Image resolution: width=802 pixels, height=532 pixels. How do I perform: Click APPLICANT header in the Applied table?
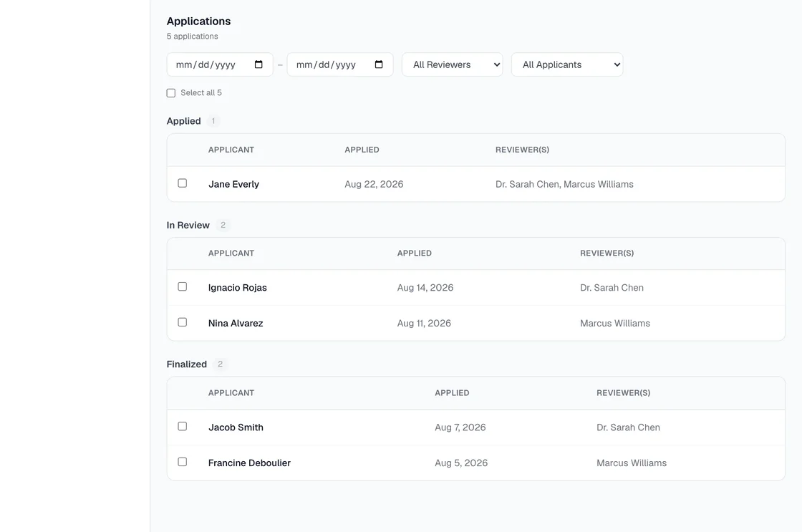[x=231, y=150]
